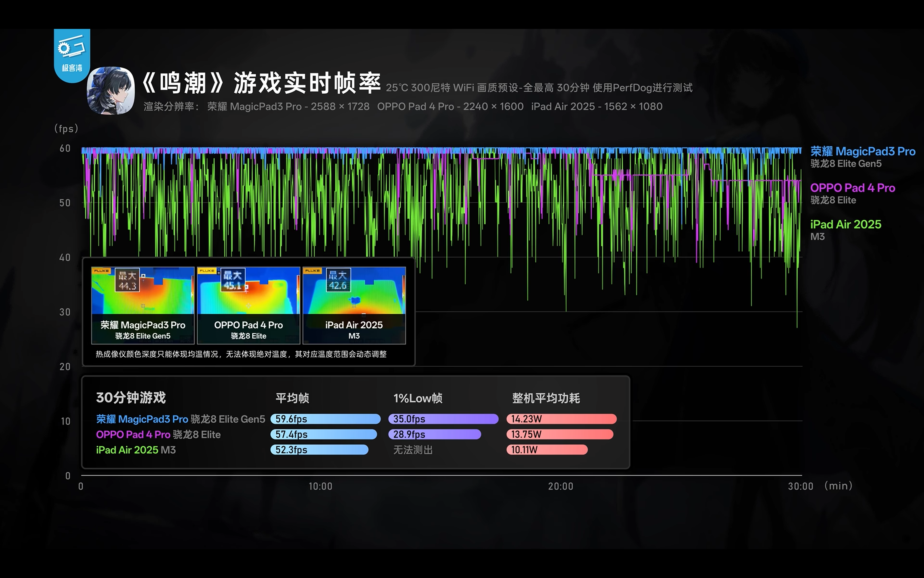Screen dimensions: 924x578
Task: Click the 平均帧 column header
Action: click(x=292, y=398)
